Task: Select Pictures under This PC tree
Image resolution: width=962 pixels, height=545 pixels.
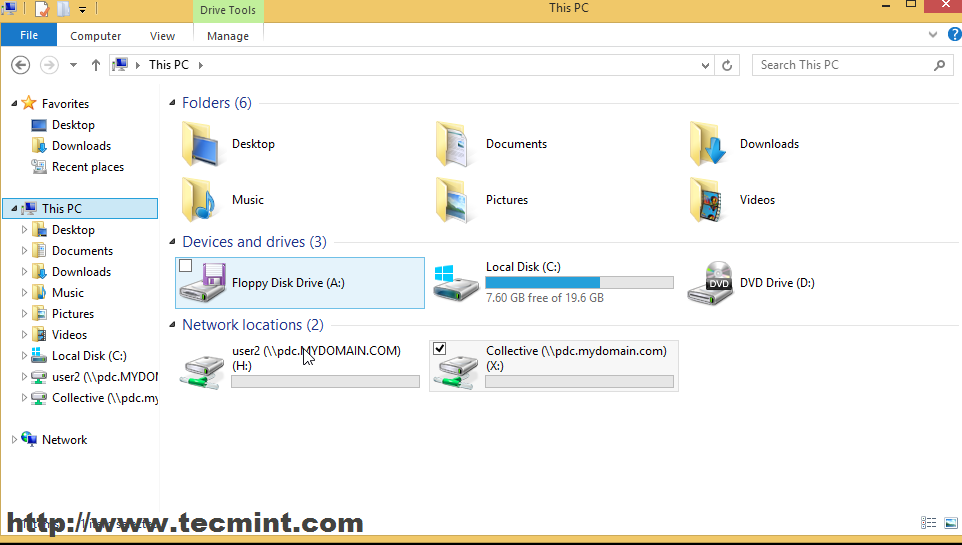Action: 72,313
